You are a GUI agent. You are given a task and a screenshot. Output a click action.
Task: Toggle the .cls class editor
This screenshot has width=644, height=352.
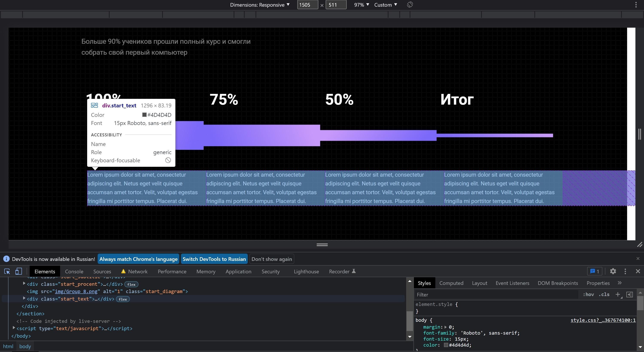click(604, 295)
